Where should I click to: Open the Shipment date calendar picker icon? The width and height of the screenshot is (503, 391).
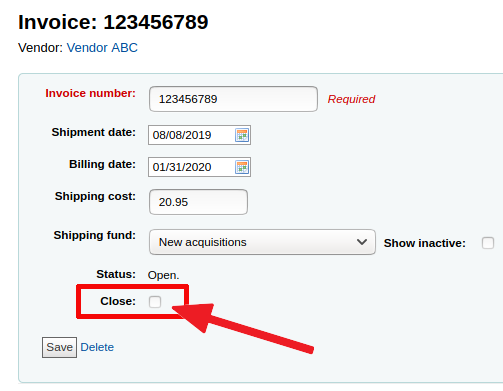click(x=242, y=135)
